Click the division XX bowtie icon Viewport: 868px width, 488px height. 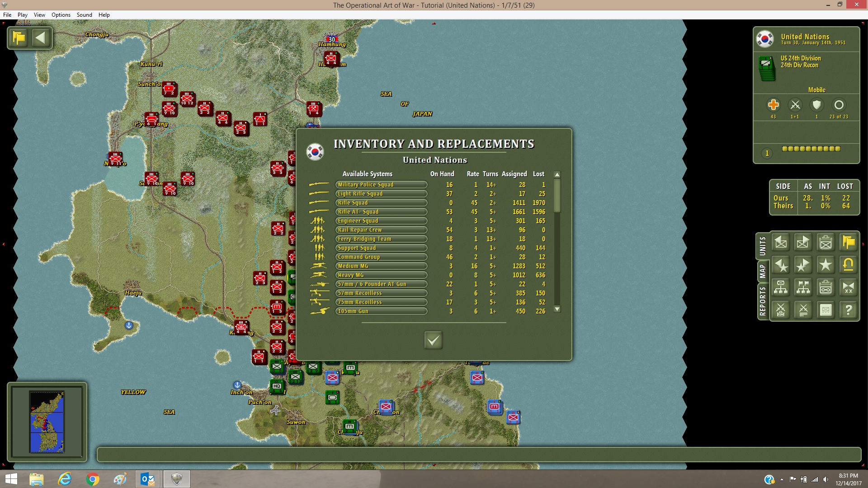tap(849, 287)
